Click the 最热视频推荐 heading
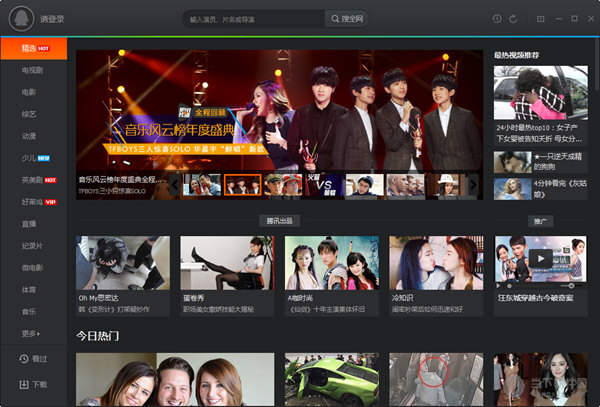600x407 pixels. [516, 55]
